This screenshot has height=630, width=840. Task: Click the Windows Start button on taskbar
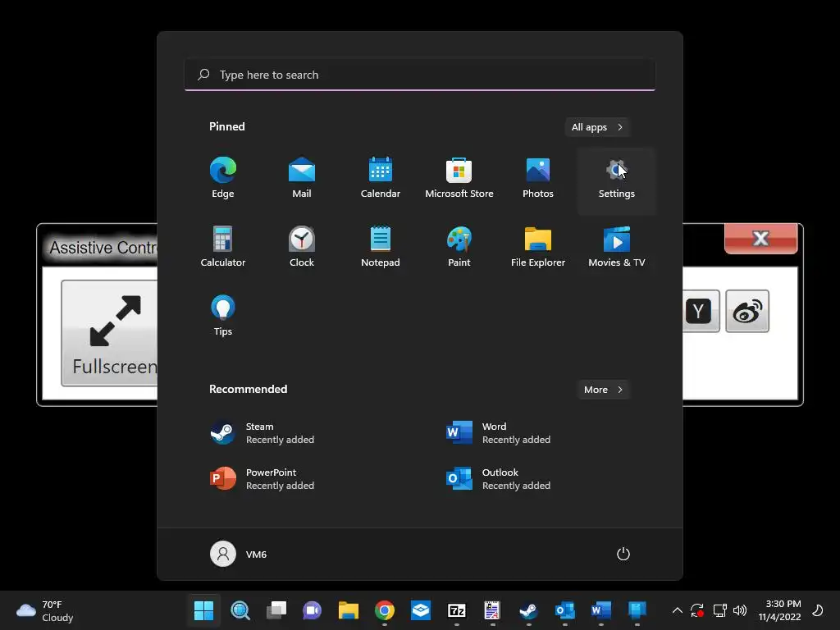[203, 610]
